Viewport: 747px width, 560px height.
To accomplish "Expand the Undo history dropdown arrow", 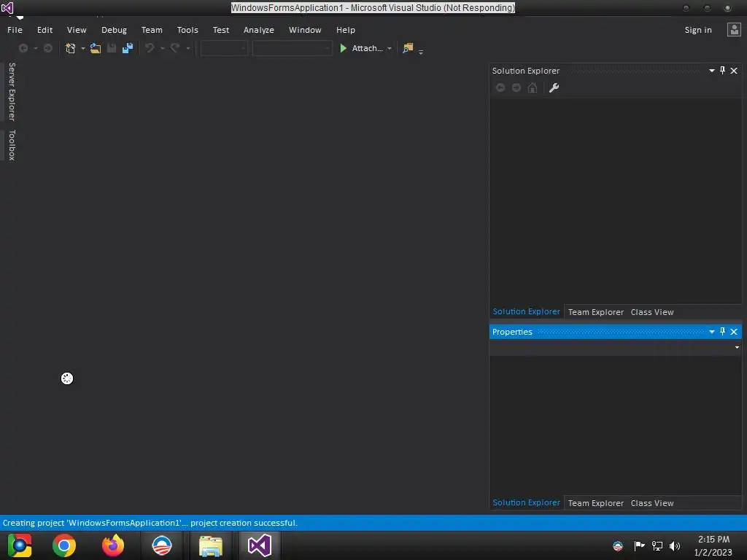I will tap(163, 49).
